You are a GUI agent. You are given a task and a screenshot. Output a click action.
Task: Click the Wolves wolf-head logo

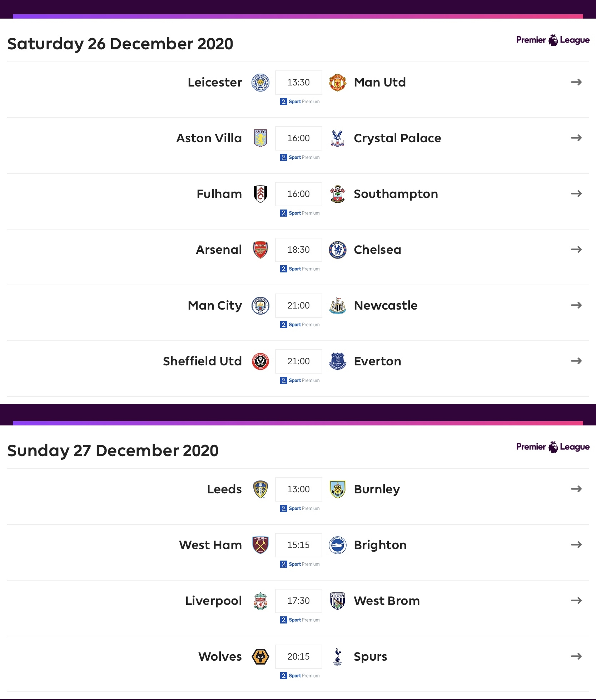[260, 657]
